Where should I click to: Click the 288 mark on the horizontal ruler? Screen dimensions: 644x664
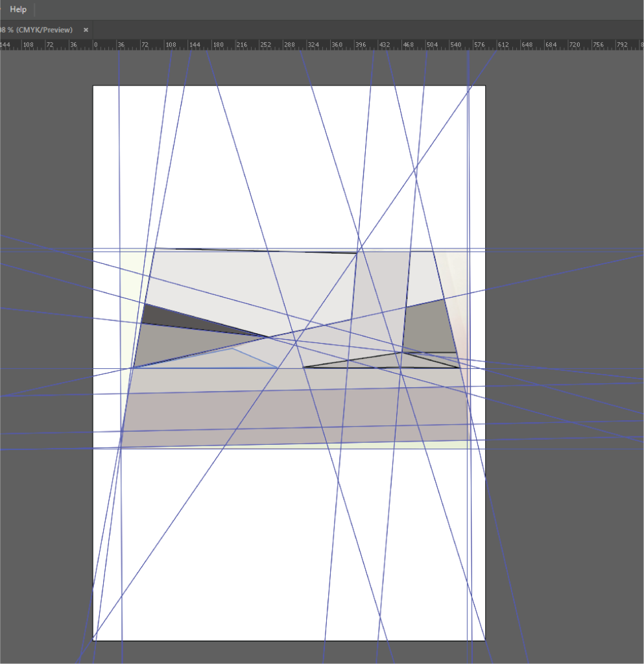(x=289, y=45)
